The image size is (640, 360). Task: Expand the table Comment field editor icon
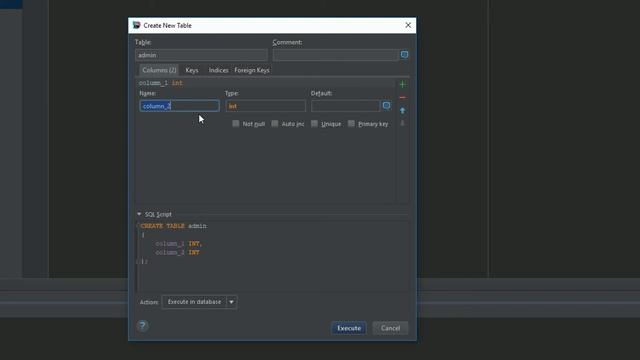[x=404, y=55]
